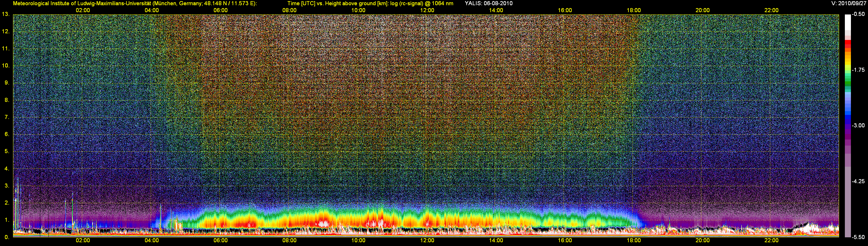The width and height of the screenshot is (868, 246).
Task: Click 16:00 on the top time axis
Action: (x=565, y=10)
